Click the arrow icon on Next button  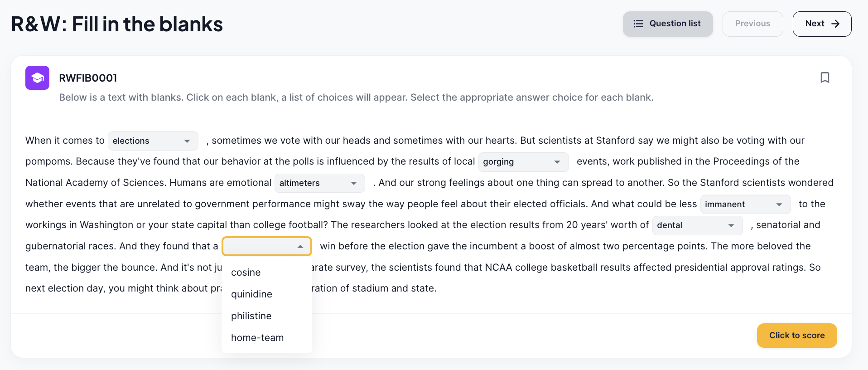coord(835,24)
